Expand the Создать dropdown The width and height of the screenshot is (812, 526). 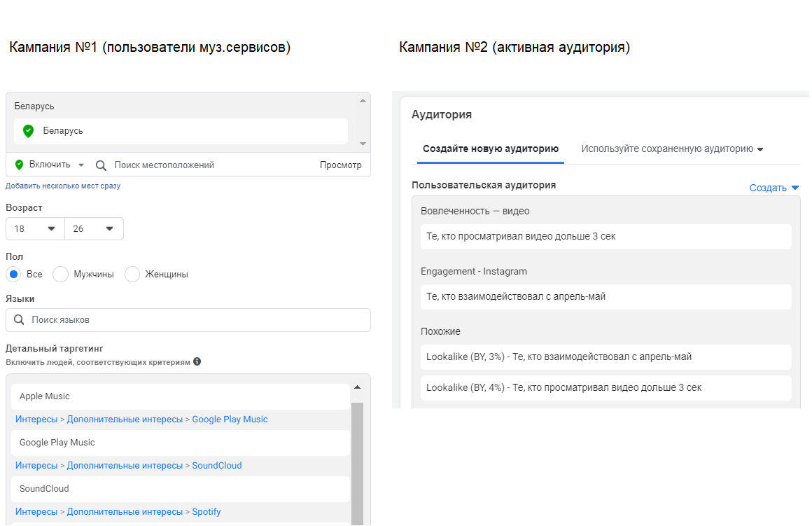pos(774,188)
